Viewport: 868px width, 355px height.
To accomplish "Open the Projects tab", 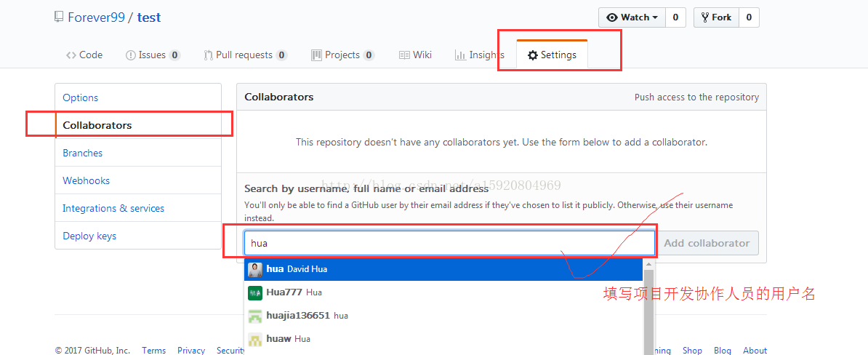I will click(342, 55).
